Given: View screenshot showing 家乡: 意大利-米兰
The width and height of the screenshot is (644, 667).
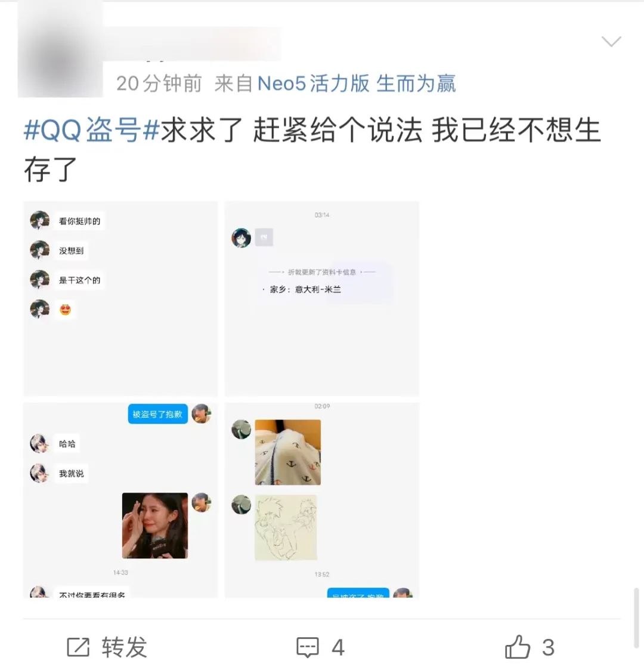Looking at the screenshot, I should click(x=322, y=299).
